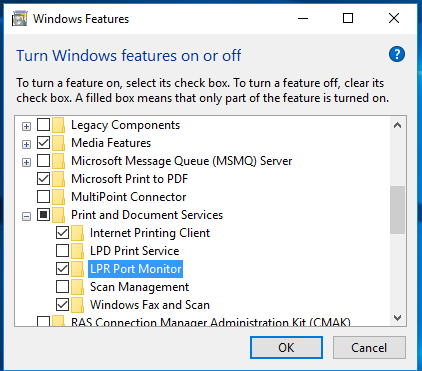This screenshot has width=422, height=371.
Task: Select the Legacy Components label
Action: [125, 125]
